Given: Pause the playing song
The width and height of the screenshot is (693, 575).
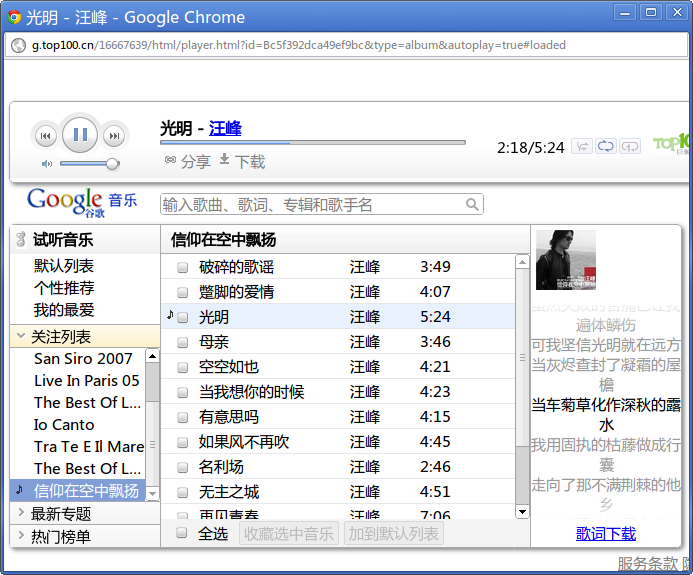Looking at the screenshot, I should point(80,134).
